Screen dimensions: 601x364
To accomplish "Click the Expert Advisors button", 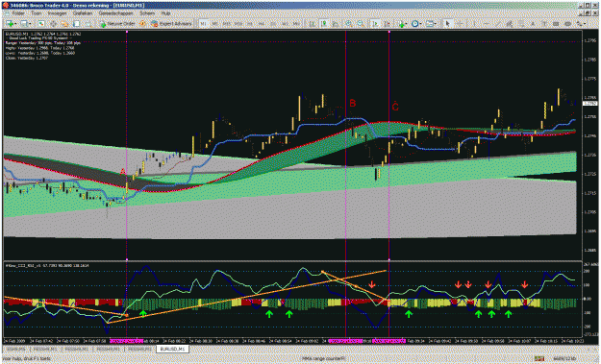I will [171, 24].
